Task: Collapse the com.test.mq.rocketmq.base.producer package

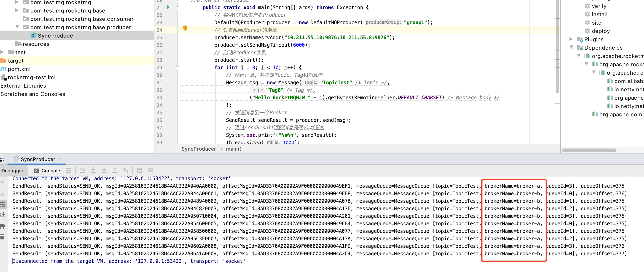Action: (x=17, y=27)
